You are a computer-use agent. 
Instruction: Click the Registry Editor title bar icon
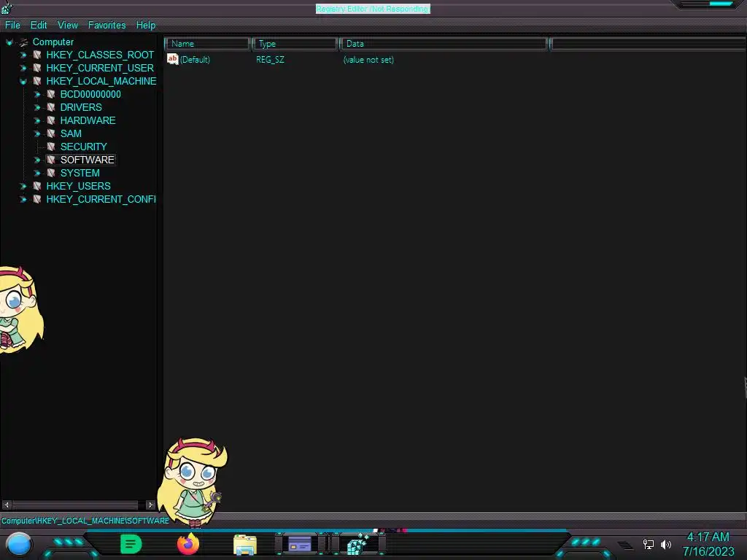point(6,7)
